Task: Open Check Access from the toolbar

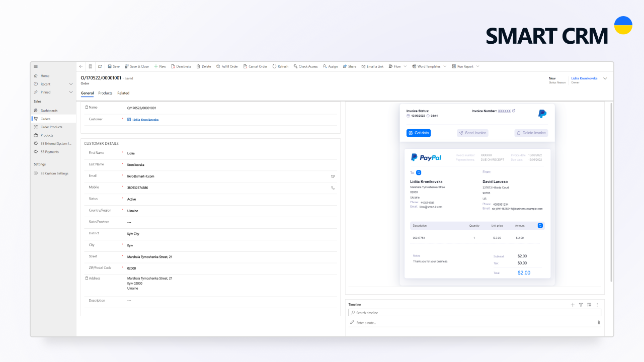Action: 295,66
